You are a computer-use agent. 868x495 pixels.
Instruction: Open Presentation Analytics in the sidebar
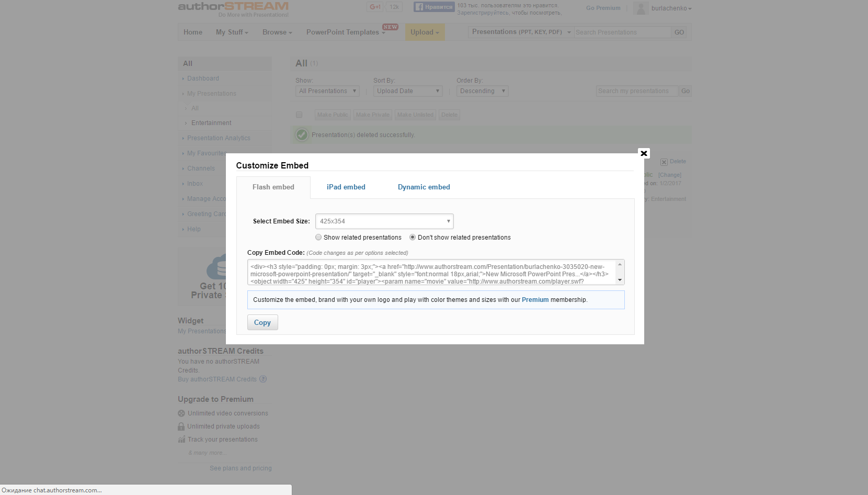tap(219, 138)
